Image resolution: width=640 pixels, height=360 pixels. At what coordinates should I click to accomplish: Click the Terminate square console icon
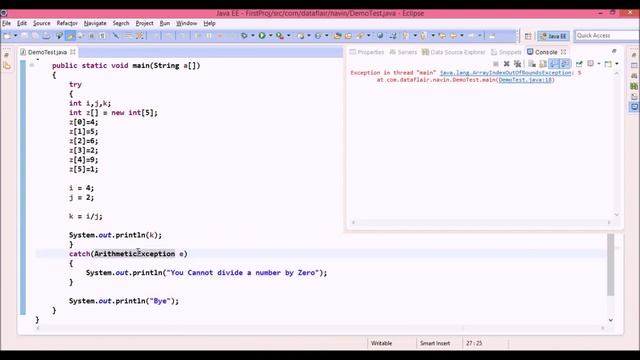(x=496, y=64)
